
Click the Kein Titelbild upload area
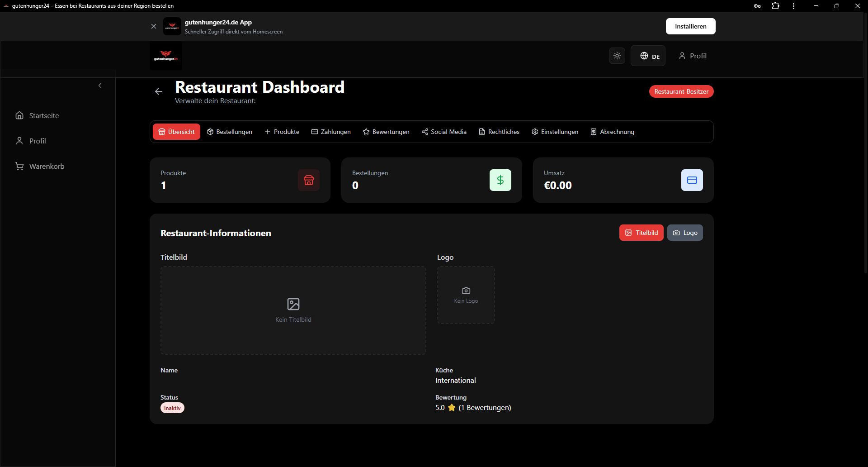[x=293, y=310]
